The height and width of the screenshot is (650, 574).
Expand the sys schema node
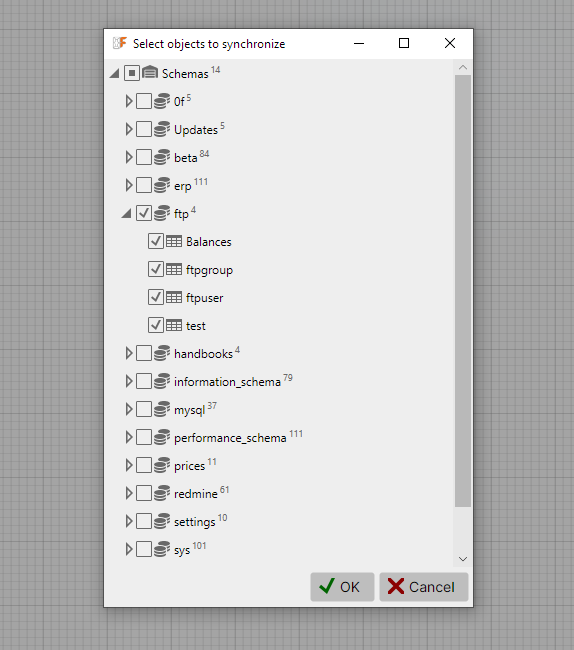tap(129, 550)
